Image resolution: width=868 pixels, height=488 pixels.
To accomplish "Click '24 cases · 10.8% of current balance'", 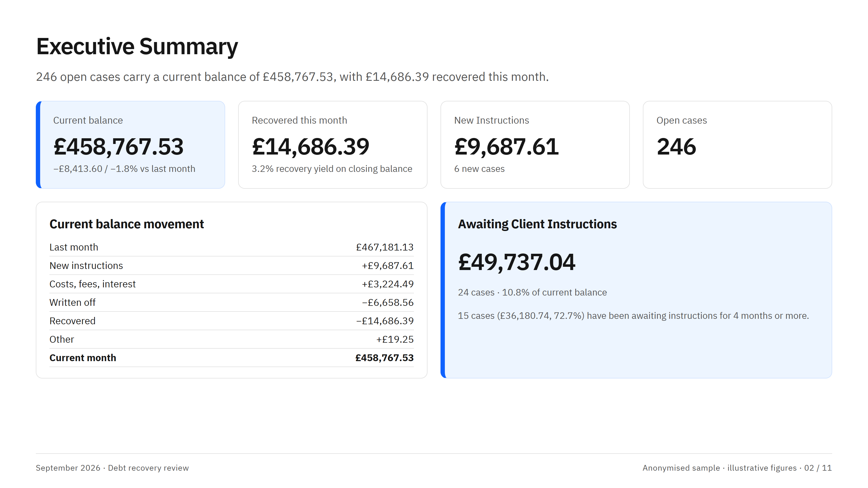I will (x=532, y=292).
